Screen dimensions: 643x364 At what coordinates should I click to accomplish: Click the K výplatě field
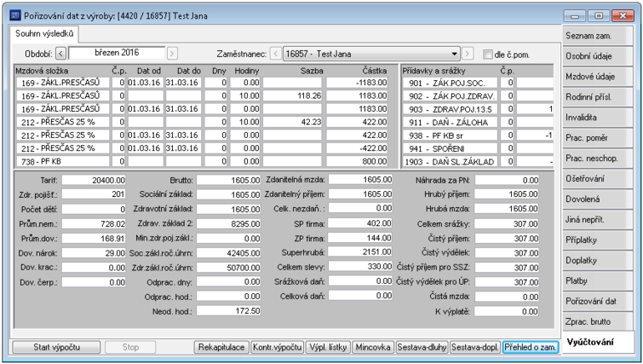tap(506, 311)
